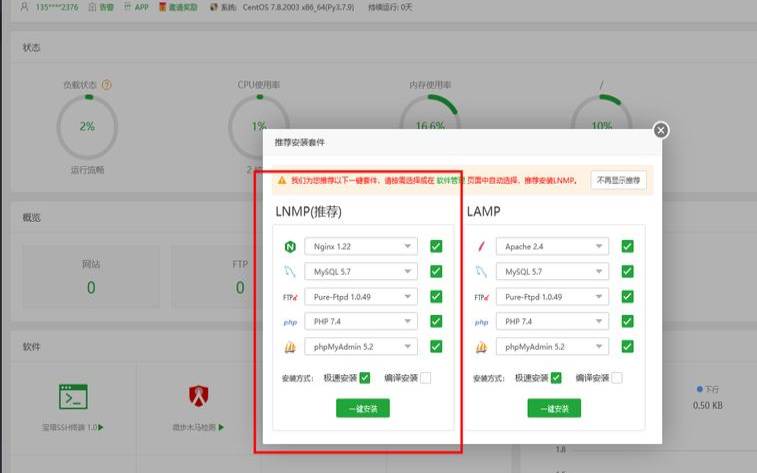Click the phpMyAdmin sailboat icon in LNMP
The height and width of the screenshot is (473, 757).
click(x=290, y=347)
